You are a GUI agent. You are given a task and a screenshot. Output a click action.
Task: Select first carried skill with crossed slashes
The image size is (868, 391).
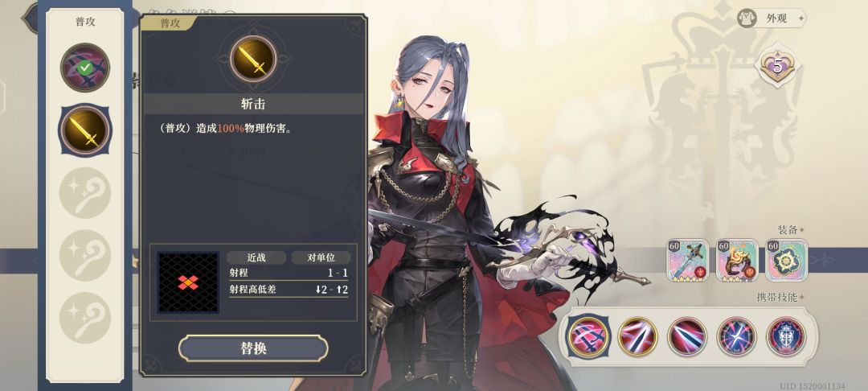pos(588,336)
